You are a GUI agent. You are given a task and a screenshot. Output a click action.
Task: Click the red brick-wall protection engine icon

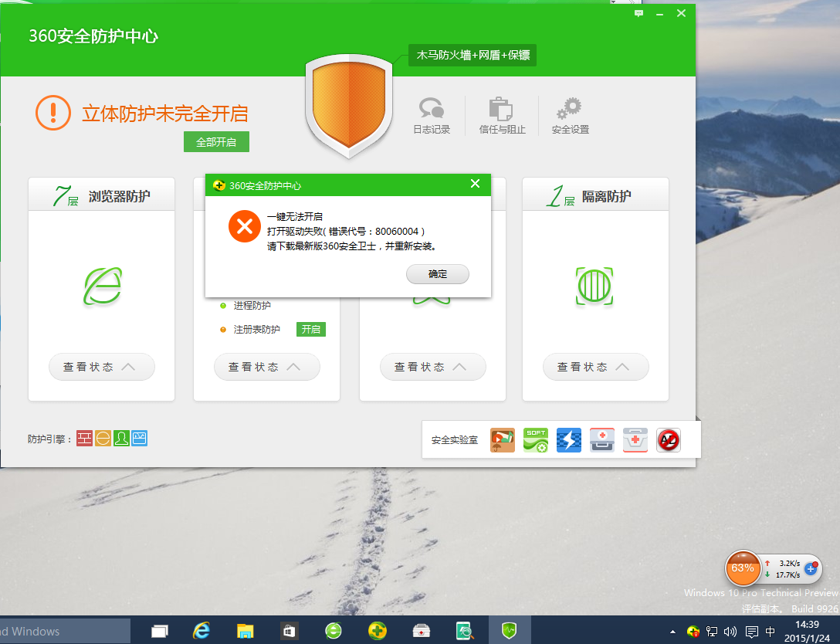point(84,439)
